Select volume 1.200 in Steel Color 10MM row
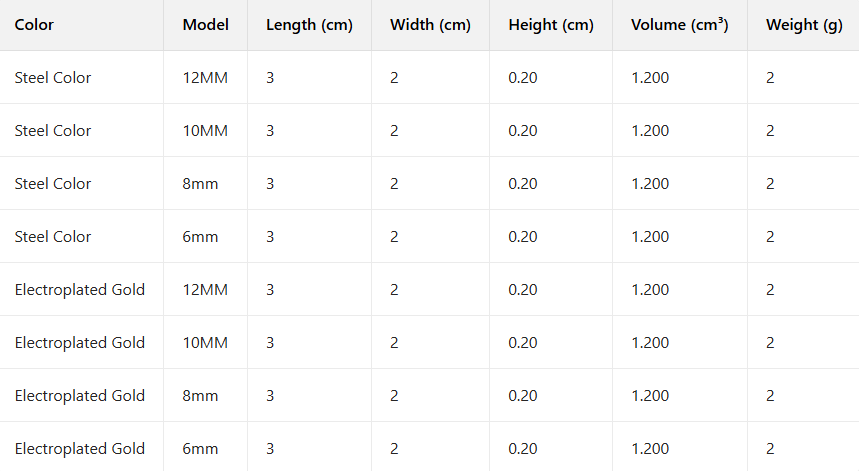 point(650,131)
